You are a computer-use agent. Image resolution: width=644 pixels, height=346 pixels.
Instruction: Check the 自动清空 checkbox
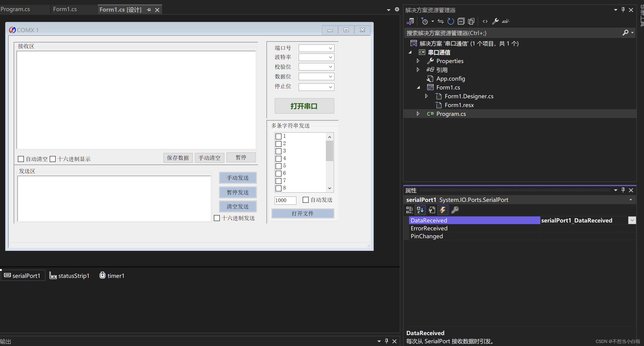21,159
